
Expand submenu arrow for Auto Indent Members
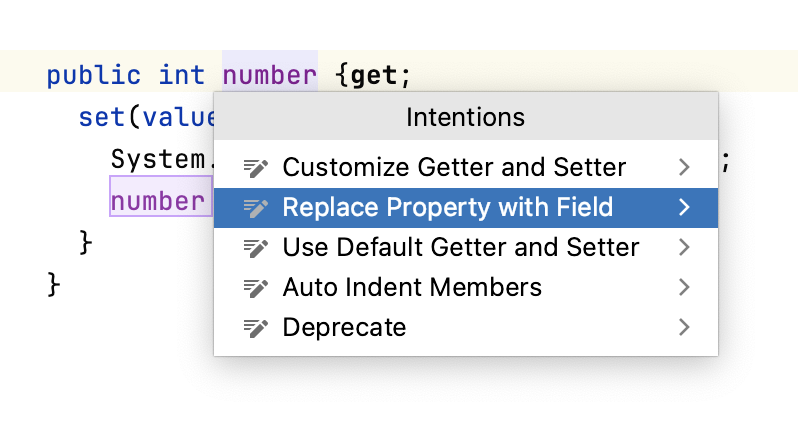click(x=684, y=287)
